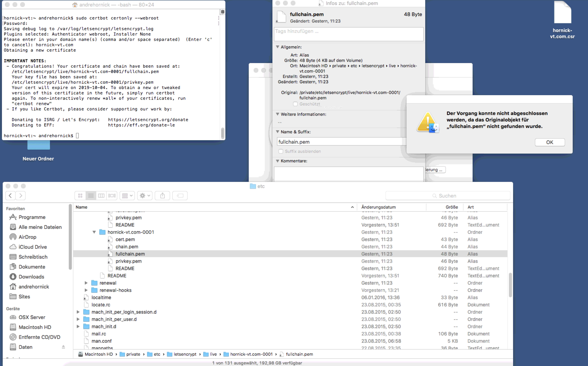Go back in Finder navigation

pyautogui.click(x=10, y=196)
